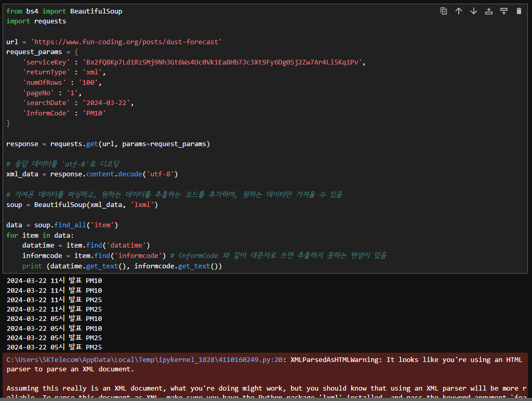532x401 pixels.
Task: Click the URL string 'https://www.fun-coding.org/posts/dust-forecast'
Action: [126, 42]
